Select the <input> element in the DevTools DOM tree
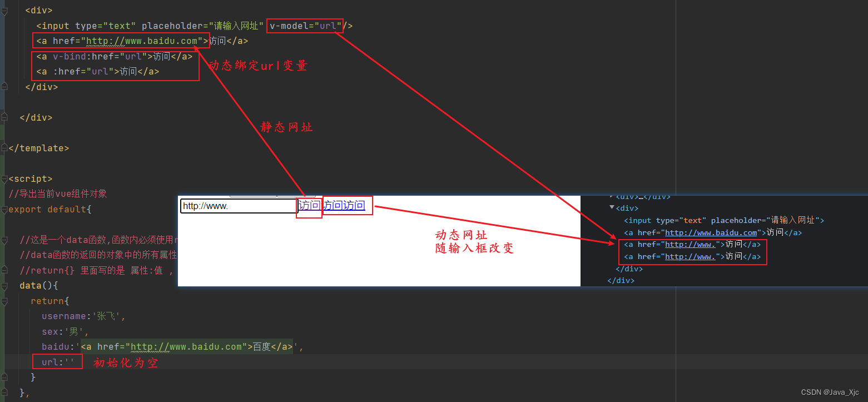The width and height of the screenshot is (868, 402). pyautogui.click(x=667, y=220)
